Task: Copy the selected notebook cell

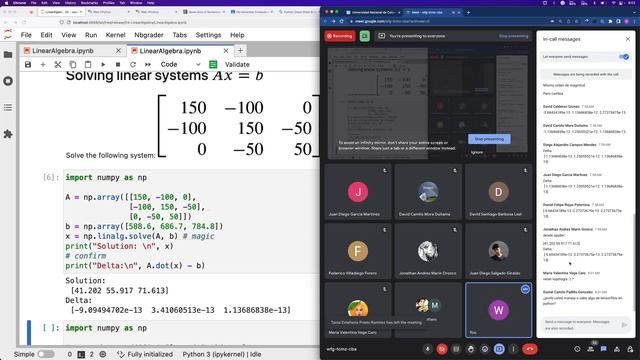Action: pyautogui.click(x=73, y=64)
